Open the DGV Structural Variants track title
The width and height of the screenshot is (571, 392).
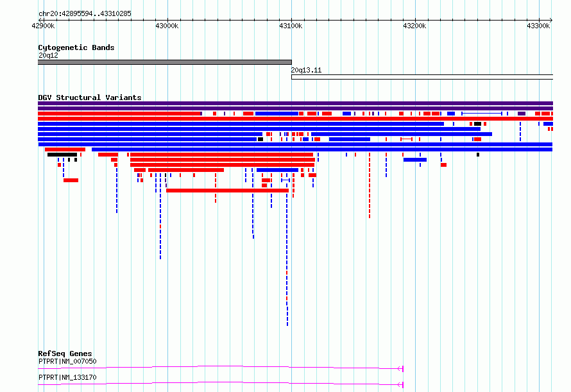pos(90,98)
